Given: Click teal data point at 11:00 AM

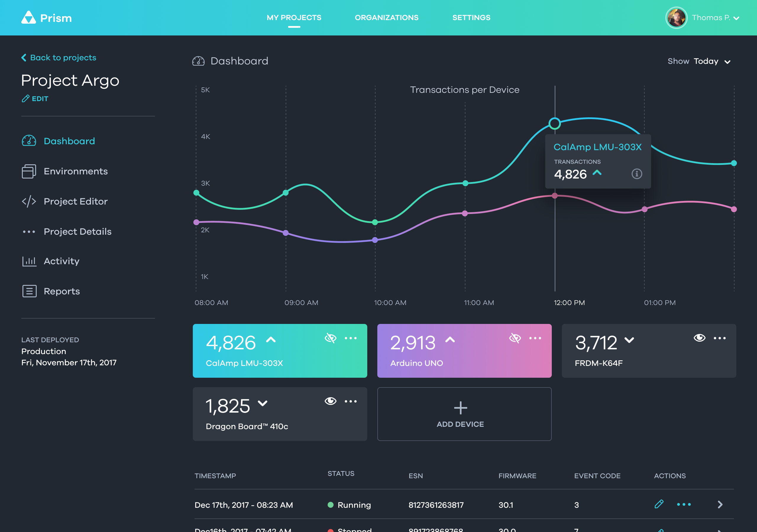Looking at the screenshot, I should pos(465,183).
